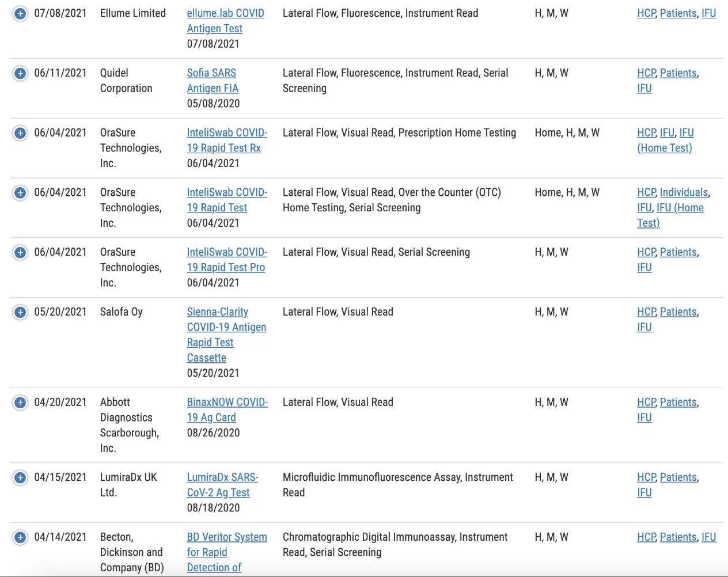
Task: Open Sienna-Clarity COVID-19 Antigen Rapid Test Cassette
Action: pos(226,335)
